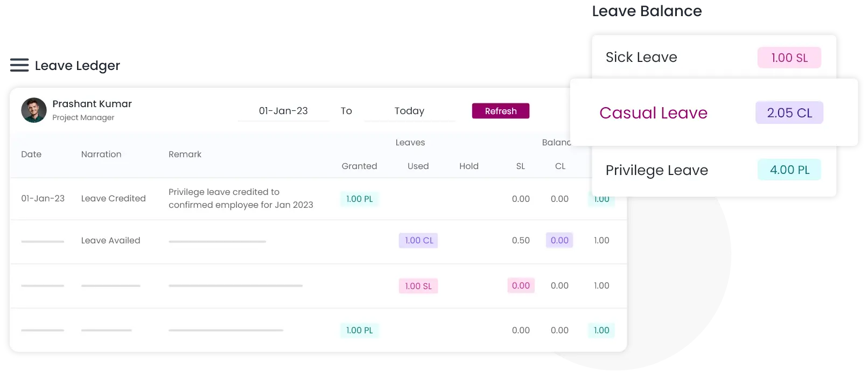Click the Refresh button
868x371 pixels.
(500, 111)
